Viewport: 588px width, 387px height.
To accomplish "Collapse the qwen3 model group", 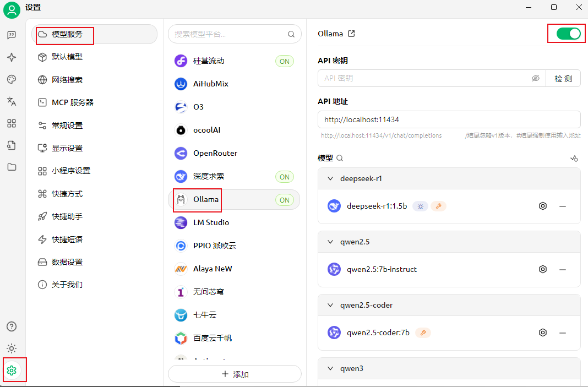I will click(x=330, y=368).
